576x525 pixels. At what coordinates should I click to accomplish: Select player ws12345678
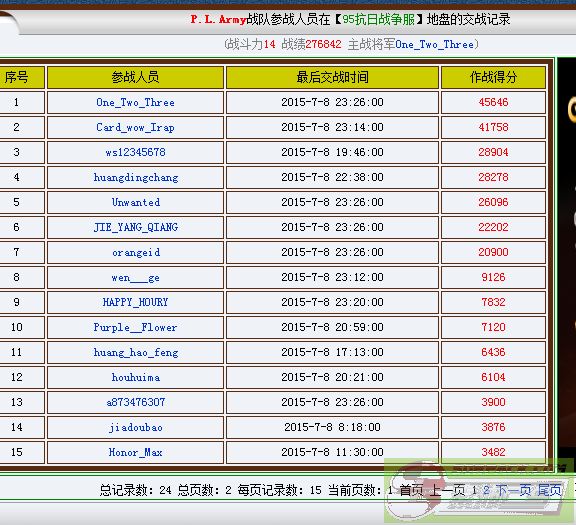click(135, 152)
